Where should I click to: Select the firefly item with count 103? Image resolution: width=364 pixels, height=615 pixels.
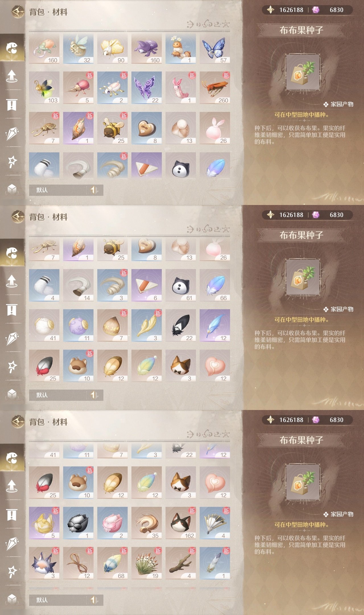click(x=44, y=88)
